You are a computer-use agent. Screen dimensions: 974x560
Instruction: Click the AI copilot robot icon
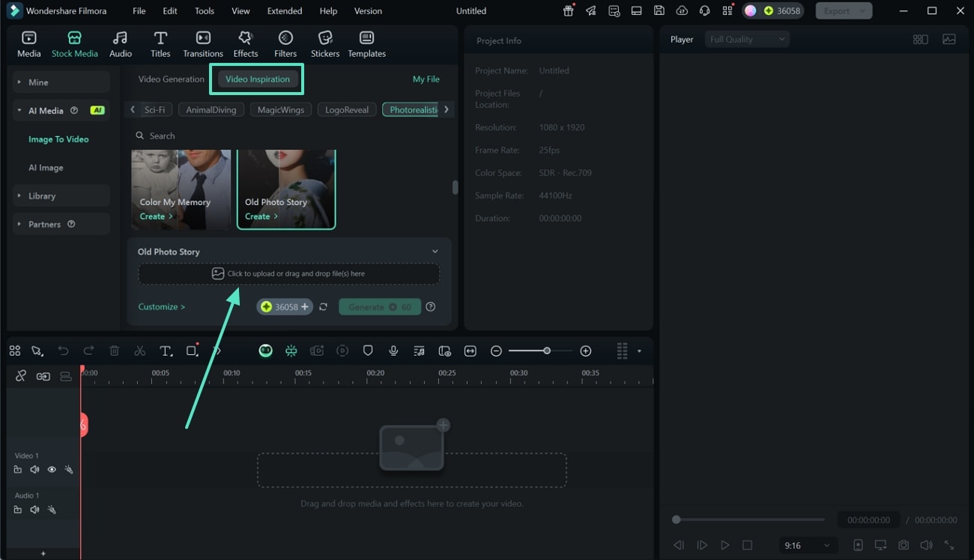point(265,350)
